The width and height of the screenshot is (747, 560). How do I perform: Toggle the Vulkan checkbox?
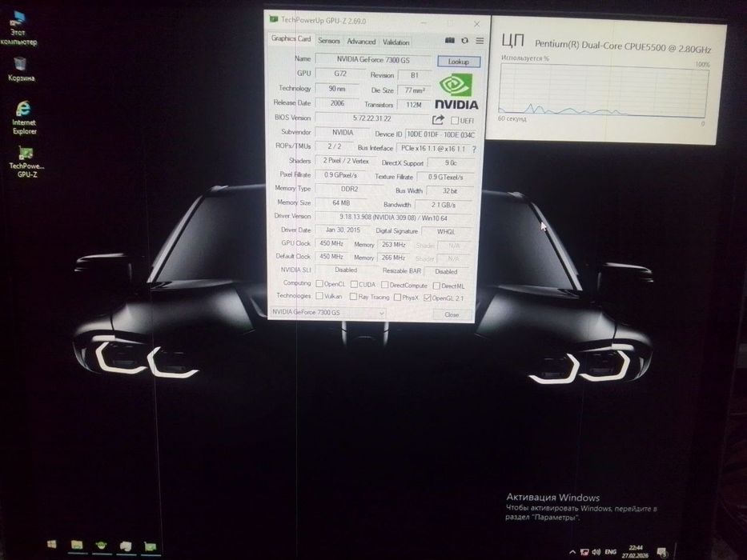tap(319, 296)
